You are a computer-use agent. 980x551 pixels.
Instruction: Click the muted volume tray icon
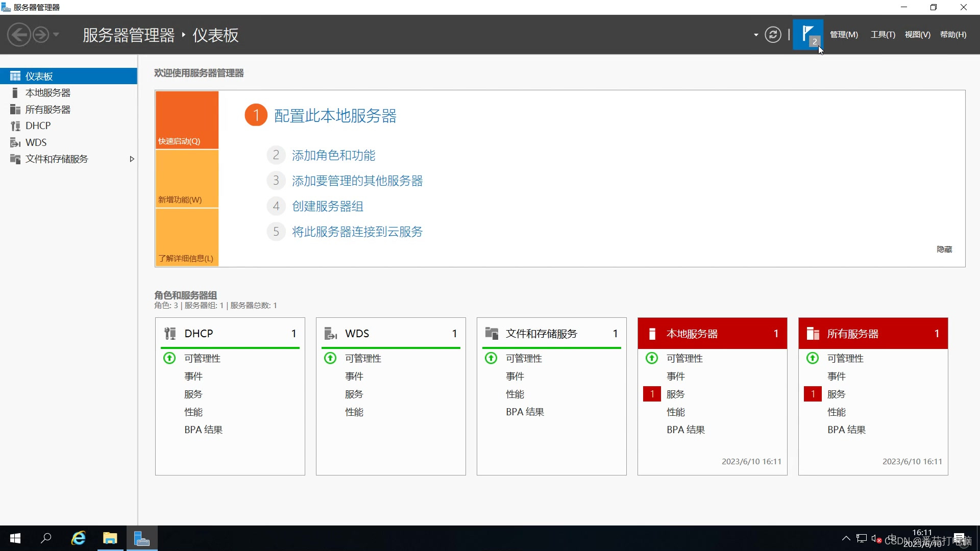[x=876, y=538]
